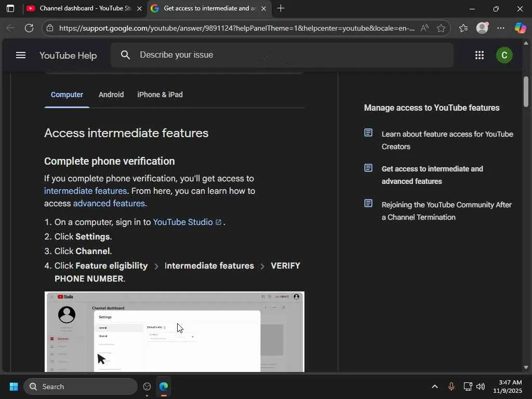Screen dimensions: 532x399
Task: Launch Copilot from the toolbar
Action: (520, 28)
